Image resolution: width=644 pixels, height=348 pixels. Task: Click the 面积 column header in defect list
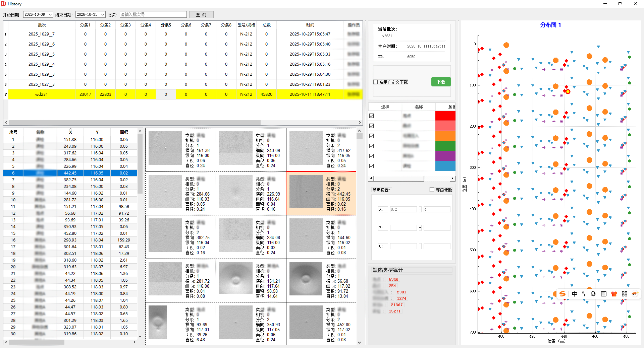(x=124, y=132)
